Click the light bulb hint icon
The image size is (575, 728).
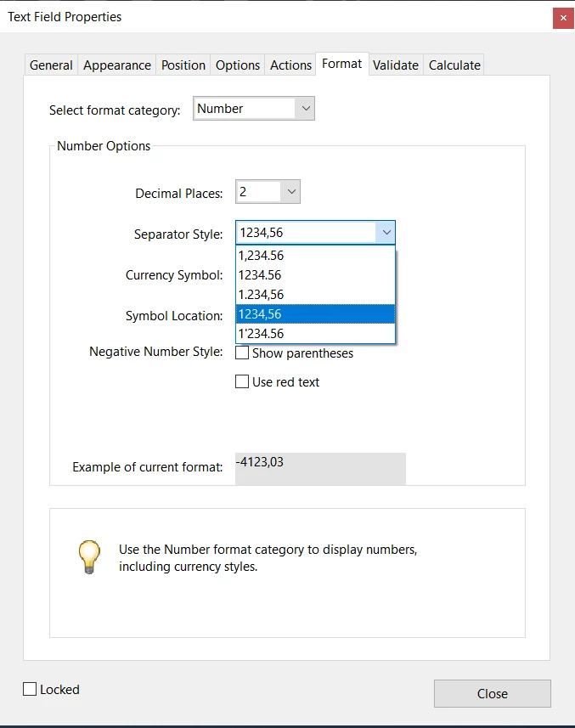pyautogui.click(x=89, y=556)
